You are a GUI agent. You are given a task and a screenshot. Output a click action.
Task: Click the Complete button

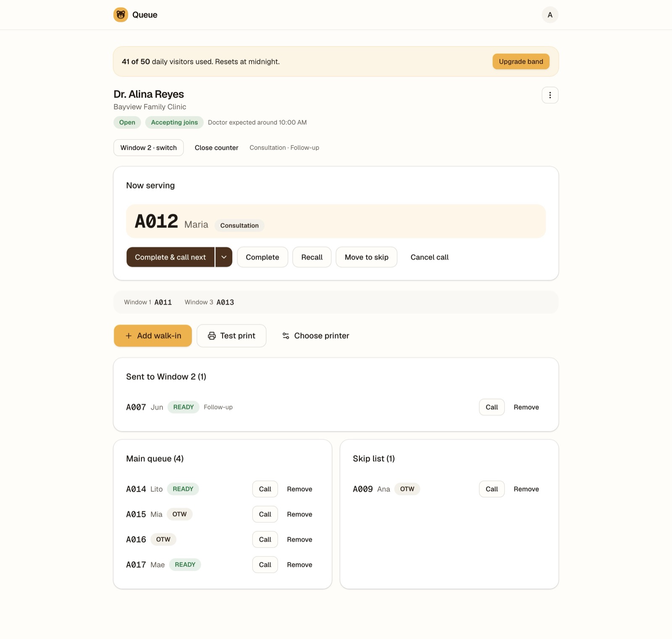coord(262,257)
